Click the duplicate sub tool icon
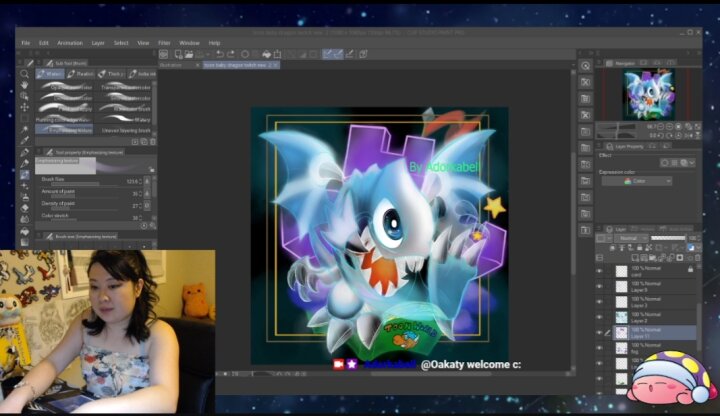720x416 pixels. click(x=144, y=142)
